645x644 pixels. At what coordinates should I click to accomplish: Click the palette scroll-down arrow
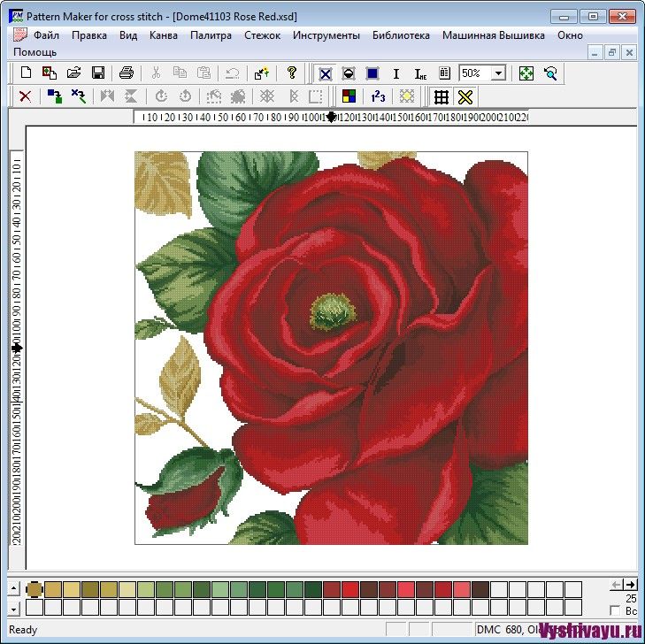[x=13, y=609]
